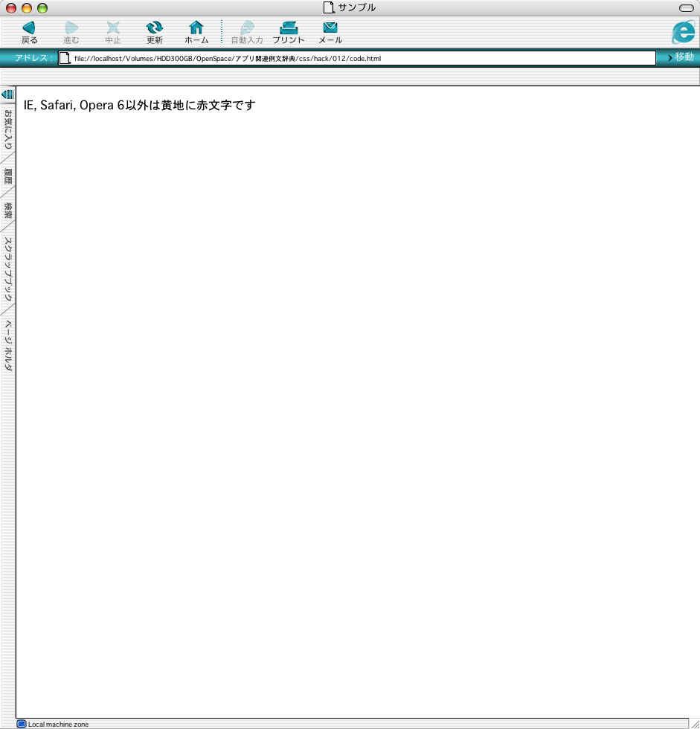Click the page icon in address bar
Screen dimensions: 700x729
click(65, 58)
